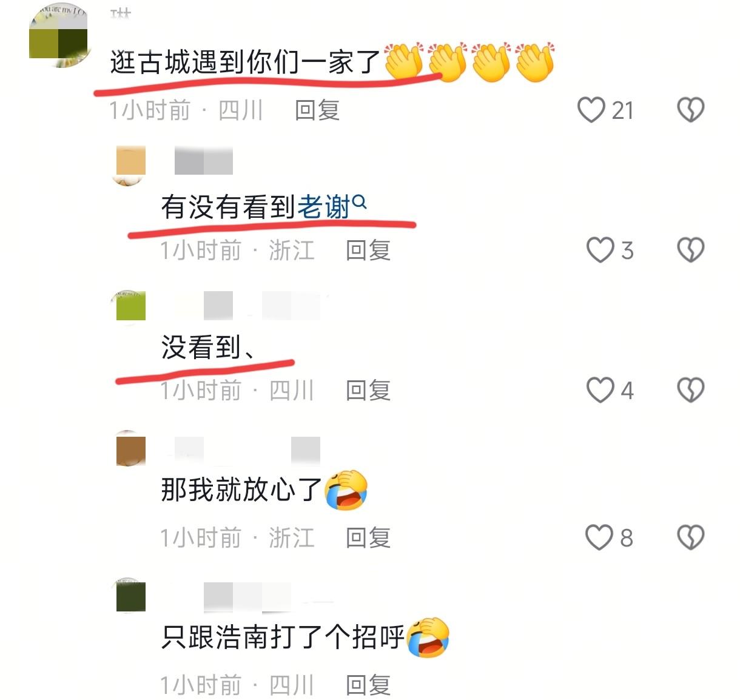Viewport: 740px width, 700px height.
Task: Open avatar of 只跟浩南打了个招呼 commenter
Action: click(x=130, y=596)
